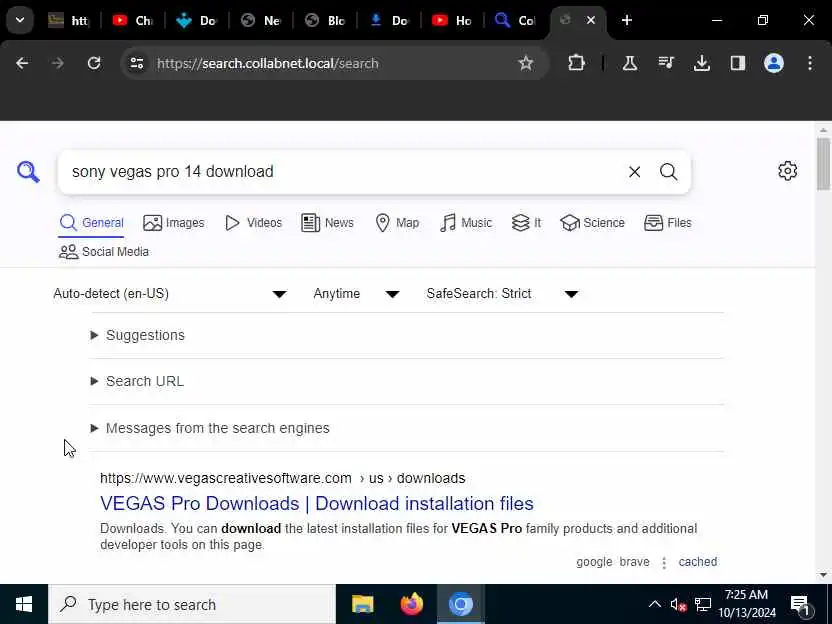Open Firefox from the taskbar
Screen dimensions: 832x624
pyautogui.click(x=412, y=604)
